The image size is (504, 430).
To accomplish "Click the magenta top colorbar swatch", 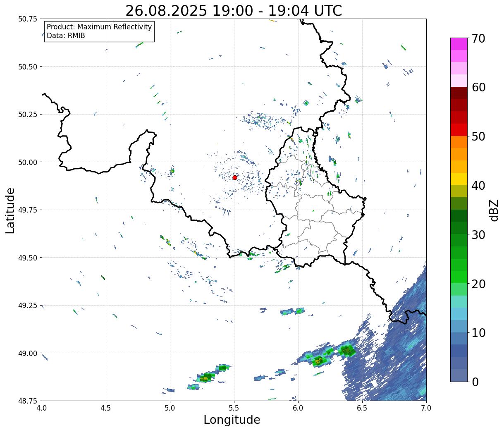I will (459, 44).
